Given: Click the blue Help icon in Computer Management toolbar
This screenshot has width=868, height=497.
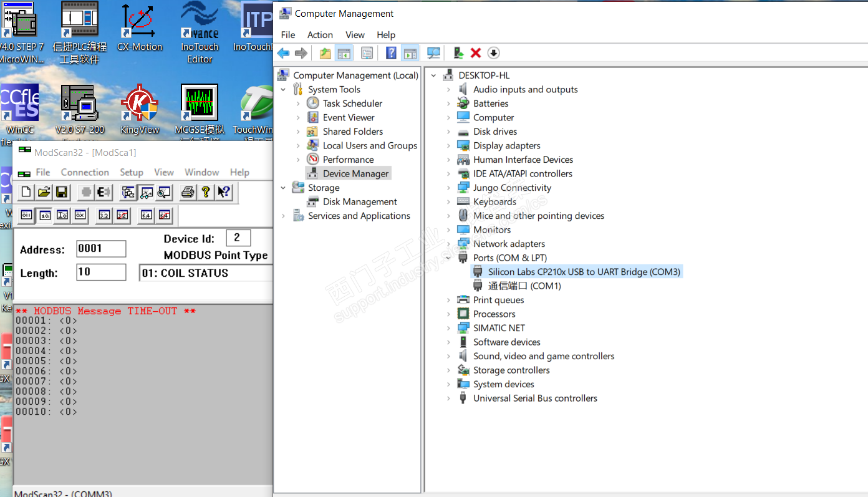Looking at the screenshot, I should [391, 53].
